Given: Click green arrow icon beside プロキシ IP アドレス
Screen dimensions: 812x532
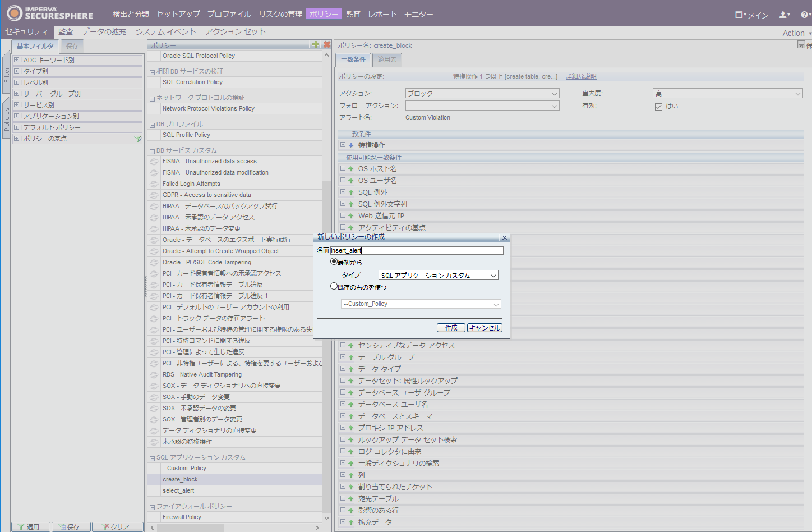Looking at the screenshot, I should pos(351,428).
